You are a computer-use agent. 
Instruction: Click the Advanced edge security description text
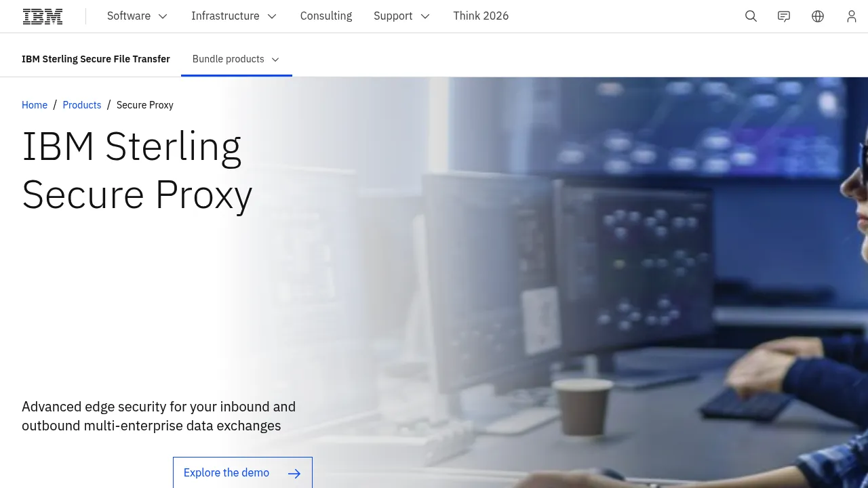159,416
